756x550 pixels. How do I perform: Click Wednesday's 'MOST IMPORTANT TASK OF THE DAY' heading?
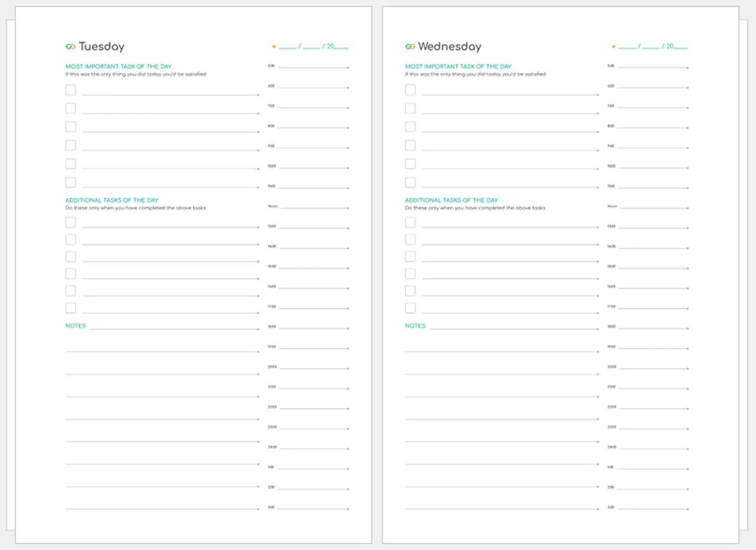(458, 66)
